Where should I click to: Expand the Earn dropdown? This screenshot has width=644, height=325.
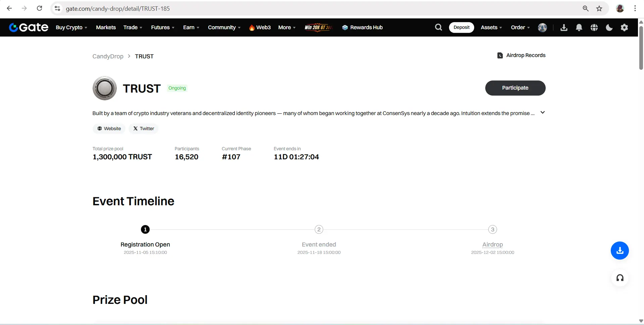click(191, 28)
